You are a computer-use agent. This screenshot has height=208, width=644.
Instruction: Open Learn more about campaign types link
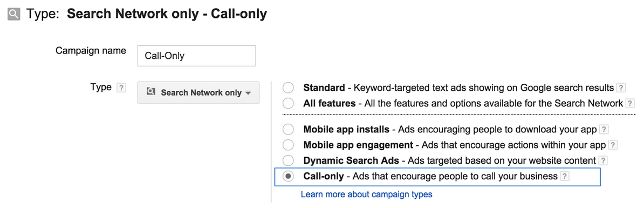[x=366, y=194]
